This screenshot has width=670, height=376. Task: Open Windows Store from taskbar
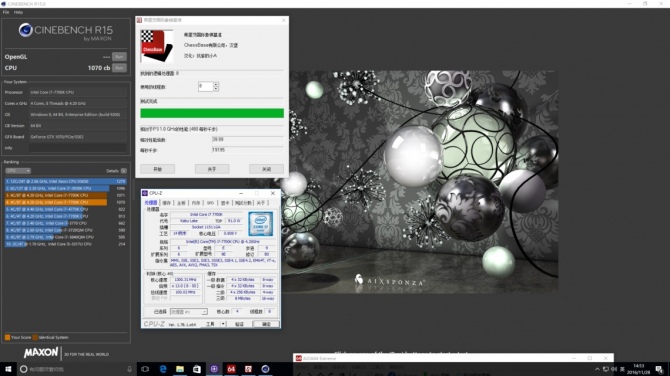tap(197, 369)
